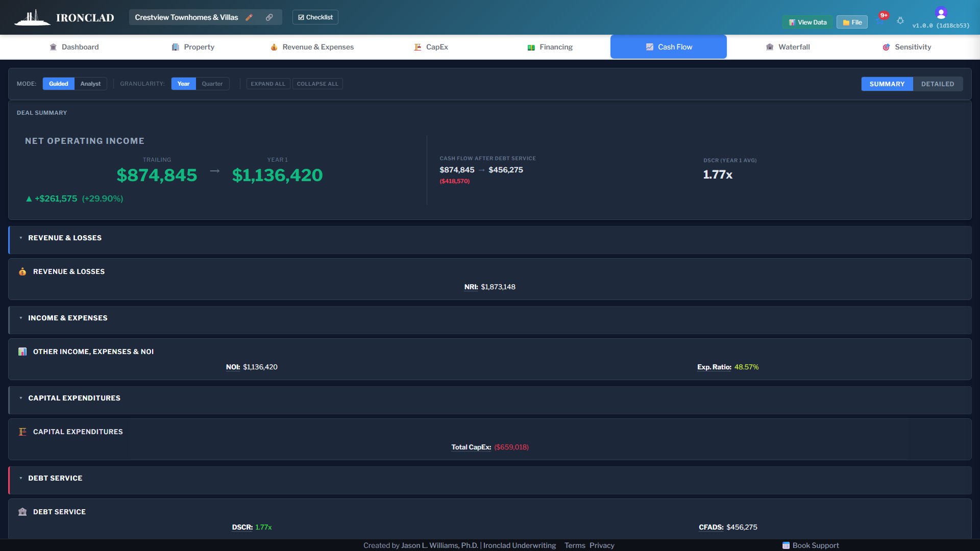Set granularity to Quarter

click(x=212, y=84)
